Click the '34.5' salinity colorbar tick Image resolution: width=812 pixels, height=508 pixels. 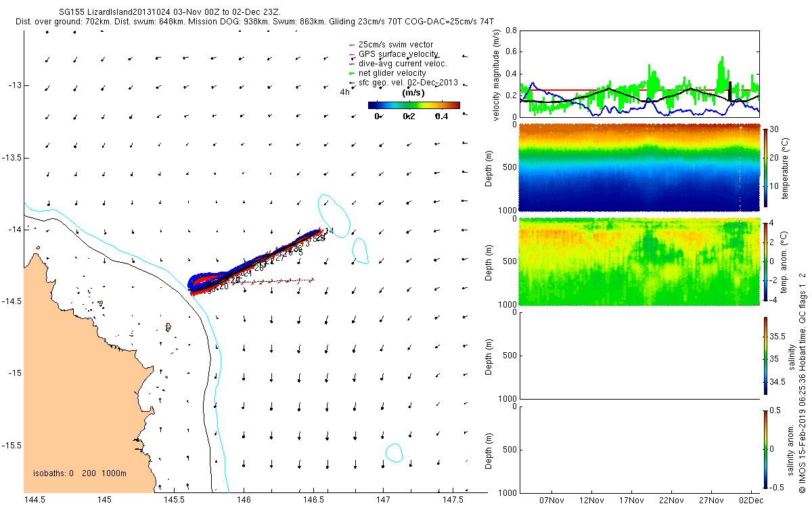pos(778,383)
